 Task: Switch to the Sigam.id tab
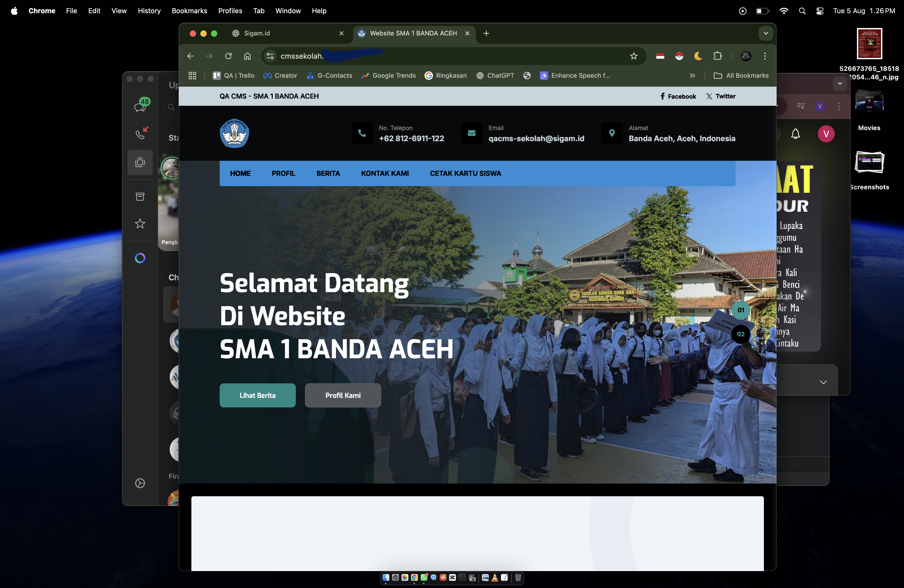[281, 33]
